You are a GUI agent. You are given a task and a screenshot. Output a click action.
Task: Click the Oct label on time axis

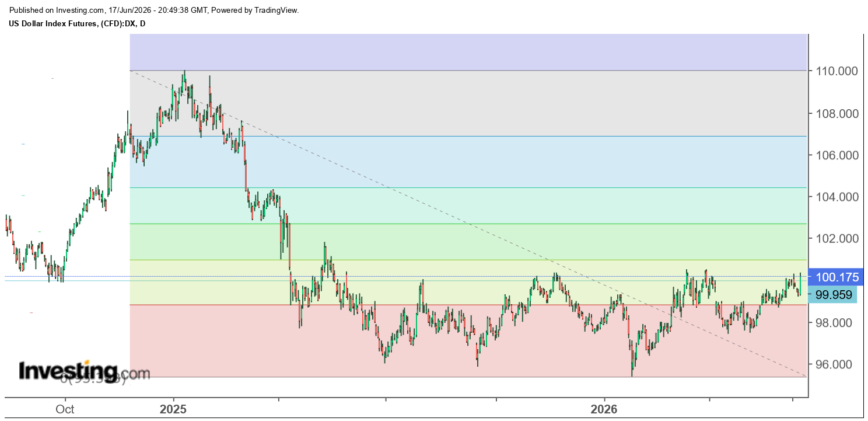pos(65,409)
